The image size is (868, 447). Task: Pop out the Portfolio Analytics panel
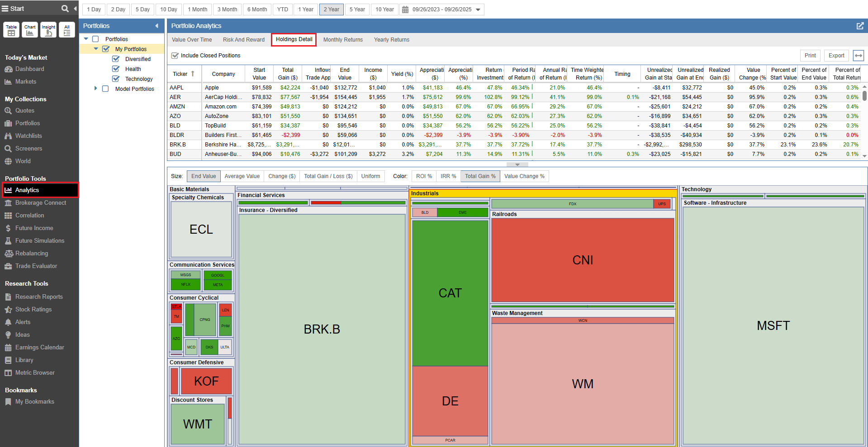(x=860, y=26)
